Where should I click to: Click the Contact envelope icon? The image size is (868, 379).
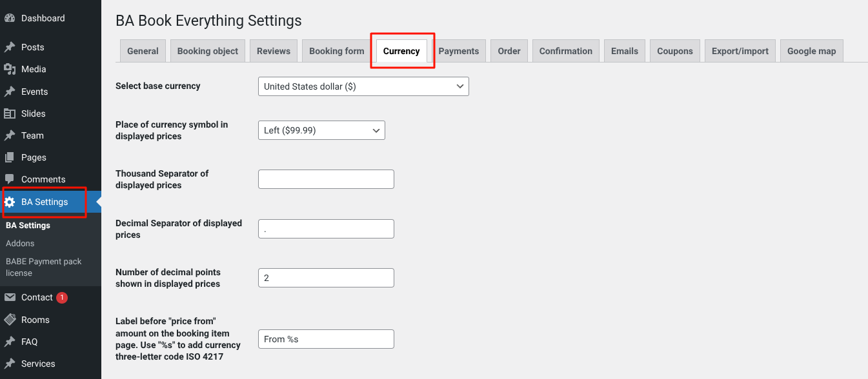10,297
